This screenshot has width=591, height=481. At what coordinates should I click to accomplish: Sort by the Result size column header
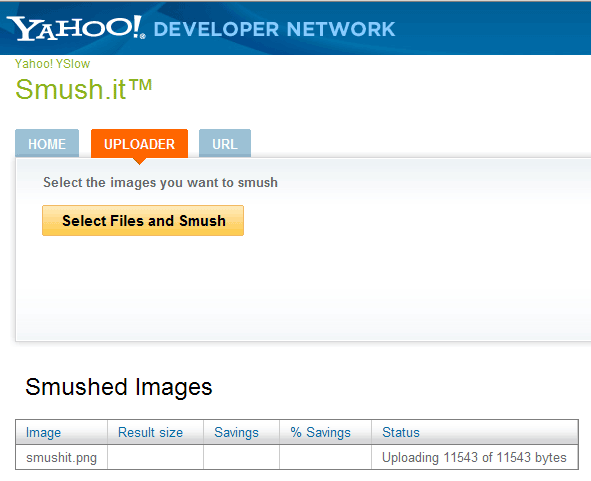point(155,432)
